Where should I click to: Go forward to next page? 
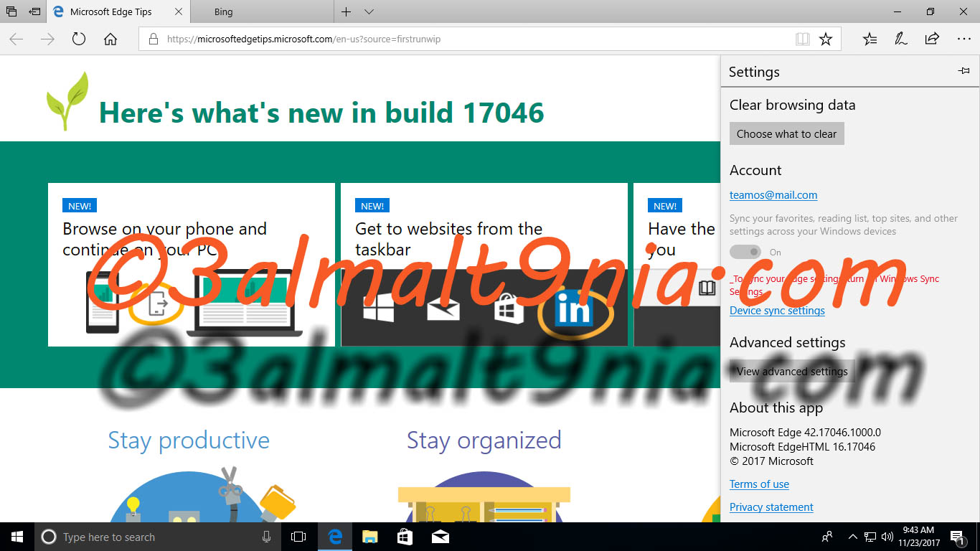pos(47,39)
